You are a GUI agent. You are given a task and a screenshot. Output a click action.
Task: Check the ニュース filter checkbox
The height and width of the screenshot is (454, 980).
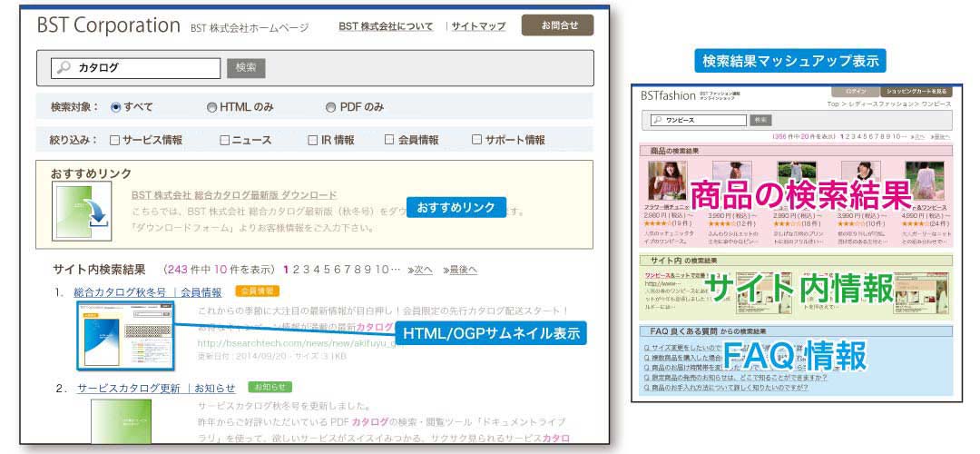(x=225, y=140)
